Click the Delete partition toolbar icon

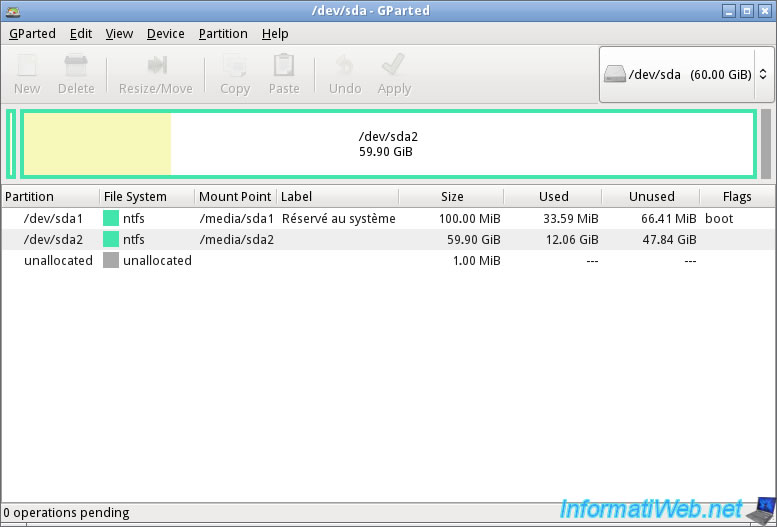[x=76, y=65]
